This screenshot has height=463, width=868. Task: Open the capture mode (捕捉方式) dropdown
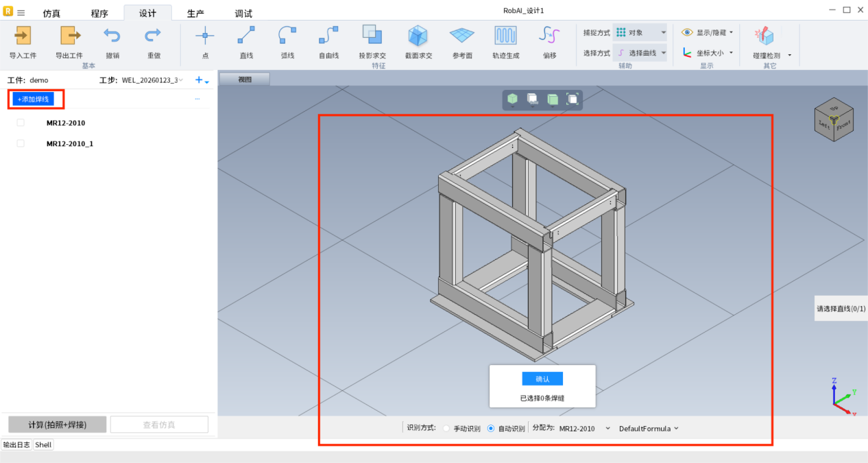(x=639, y=32)
